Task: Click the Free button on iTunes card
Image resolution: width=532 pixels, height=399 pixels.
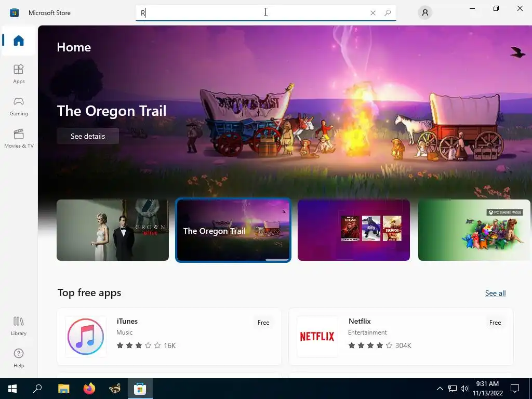Action: pyautogui.click(x=263, y=322)
